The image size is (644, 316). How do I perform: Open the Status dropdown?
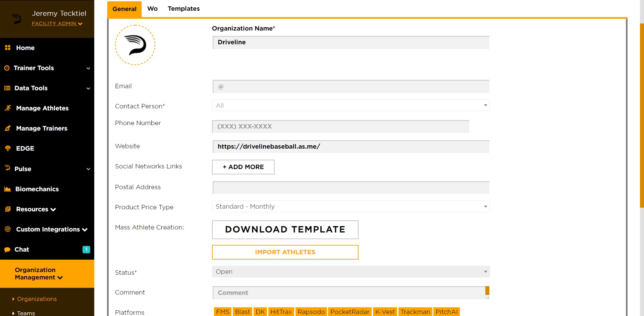[351, 272]
